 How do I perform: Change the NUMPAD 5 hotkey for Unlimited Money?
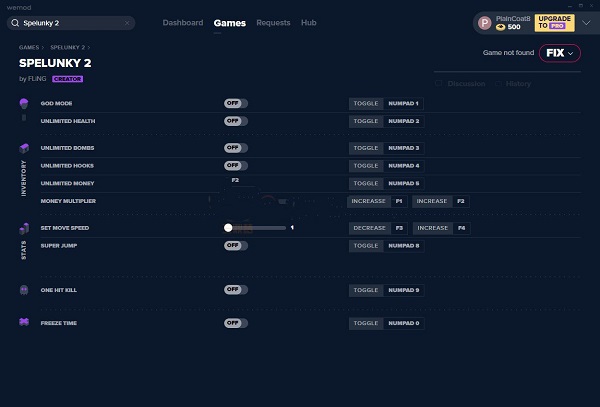coord(403,183)
